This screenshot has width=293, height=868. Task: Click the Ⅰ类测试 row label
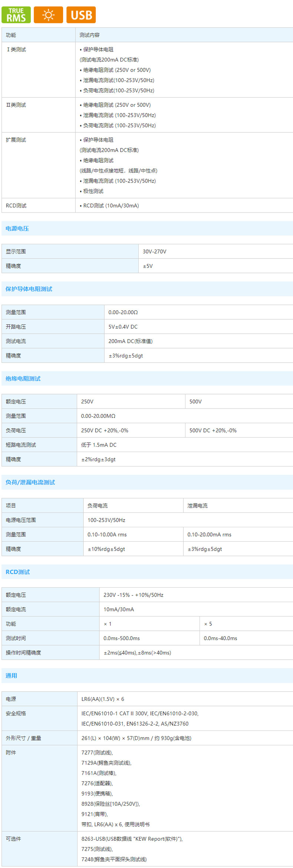(x=16, y=49)
